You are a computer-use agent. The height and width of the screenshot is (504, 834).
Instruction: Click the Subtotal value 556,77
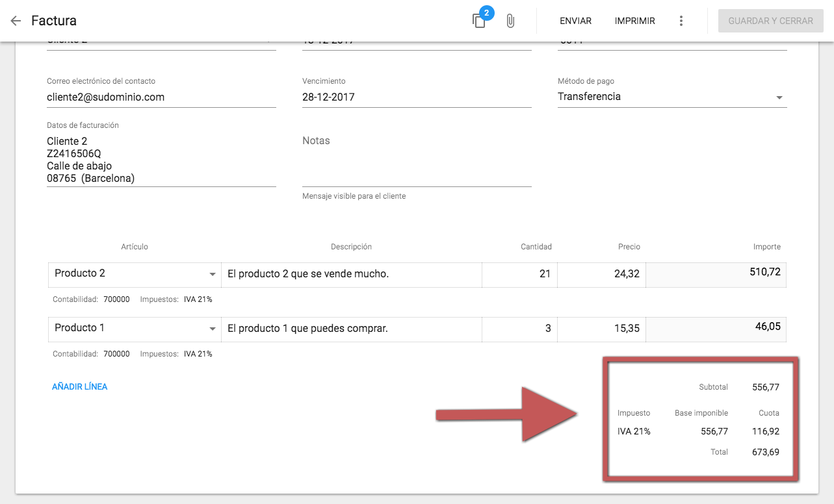point(766,387)
